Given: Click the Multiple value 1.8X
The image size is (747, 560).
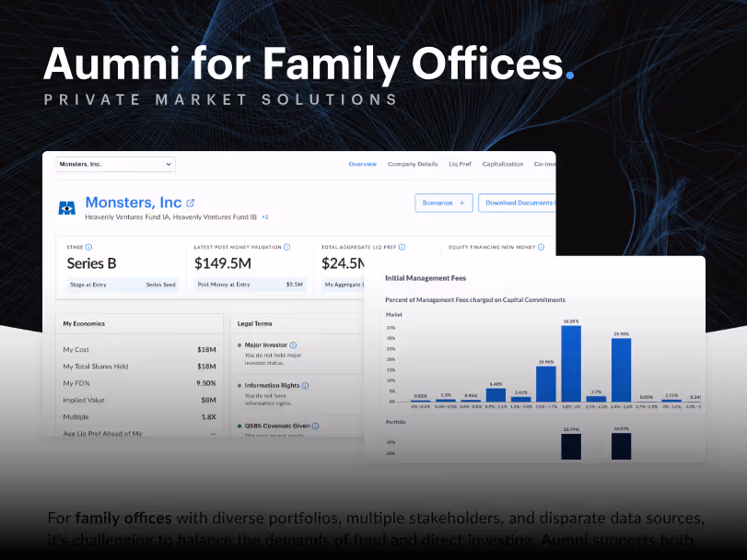Looking at the screenshot, I should click(x=209, y=417).
